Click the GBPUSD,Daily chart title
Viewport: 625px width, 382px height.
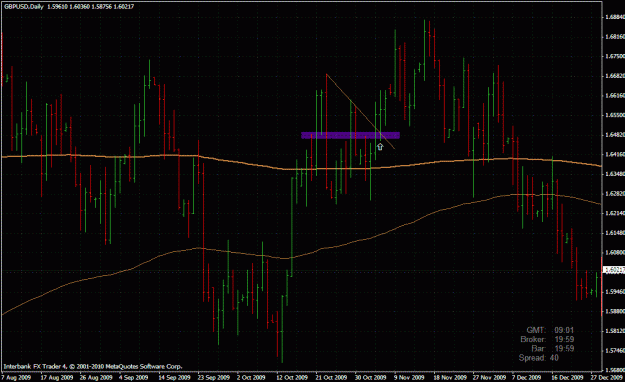point(24,7)
